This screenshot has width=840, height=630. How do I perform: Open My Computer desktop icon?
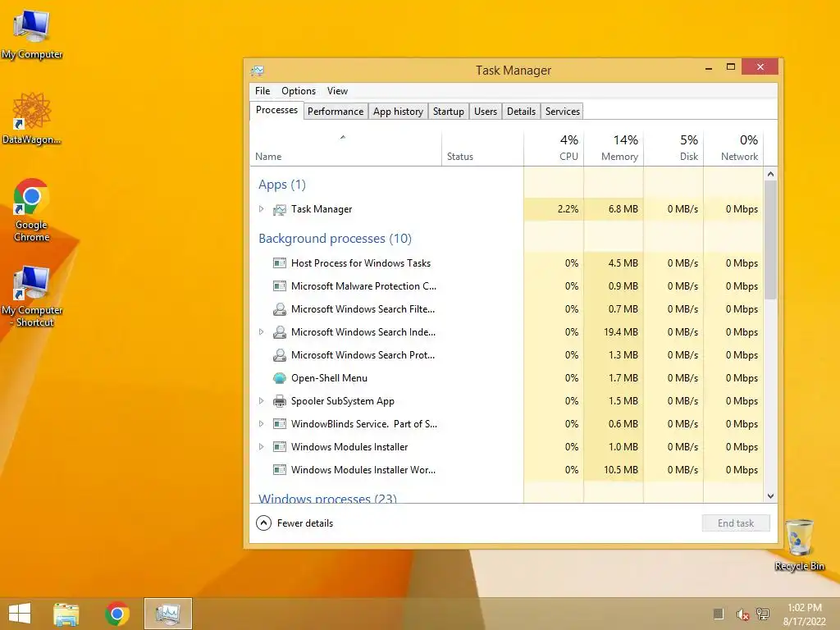coord(32,33)
